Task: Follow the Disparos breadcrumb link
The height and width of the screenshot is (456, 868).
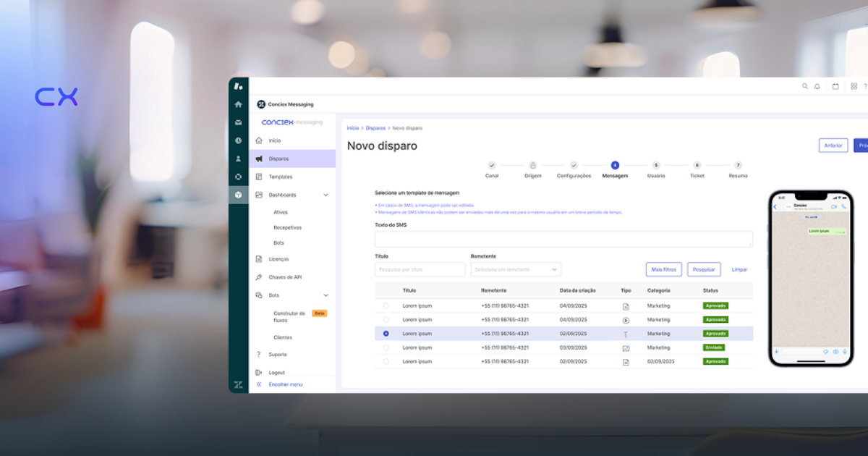Action: (375, 128)
